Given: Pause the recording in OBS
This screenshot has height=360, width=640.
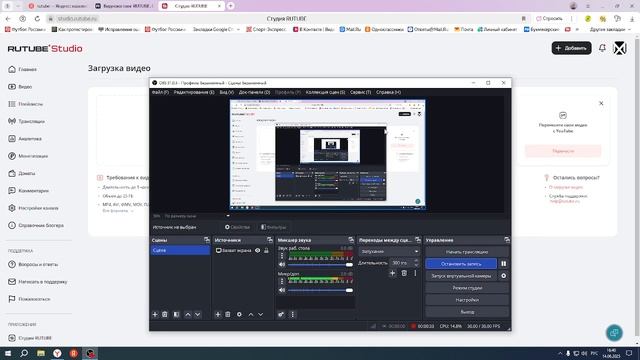Looking at the screenshot, I should click(x=504, y=264).
